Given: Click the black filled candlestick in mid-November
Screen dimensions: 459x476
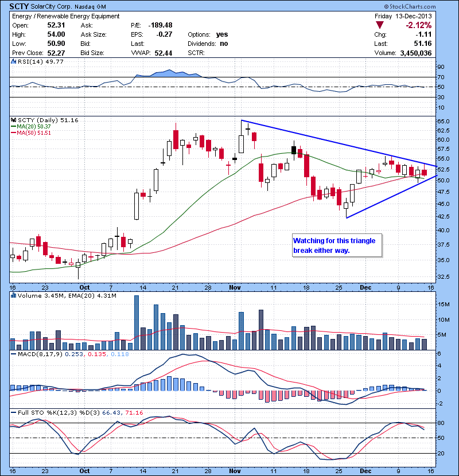Looking at the screenshot, I should tap(294, 150).
